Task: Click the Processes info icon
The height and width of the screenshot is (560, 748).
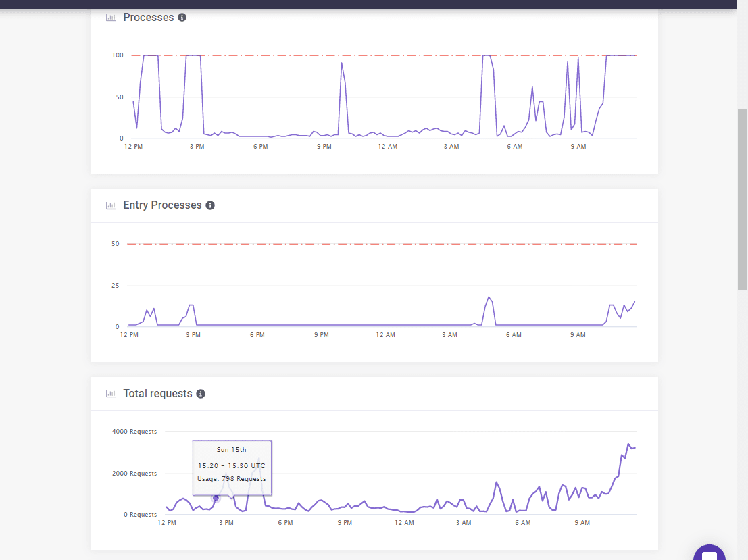Action: (182, 18)
